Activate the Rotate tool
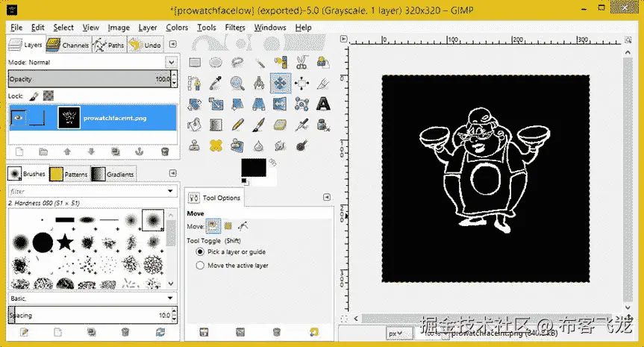 coord(194,104)
